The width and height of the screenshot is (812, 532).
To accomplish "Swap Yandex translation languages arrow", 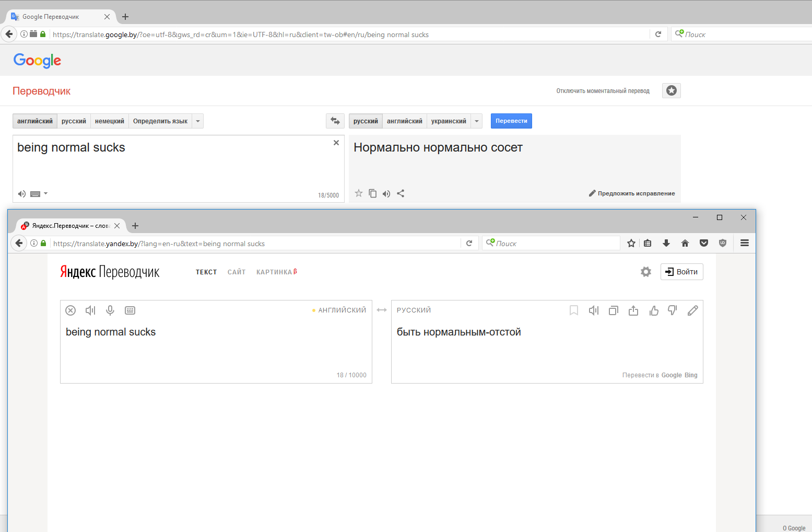I will click(382, 310).
